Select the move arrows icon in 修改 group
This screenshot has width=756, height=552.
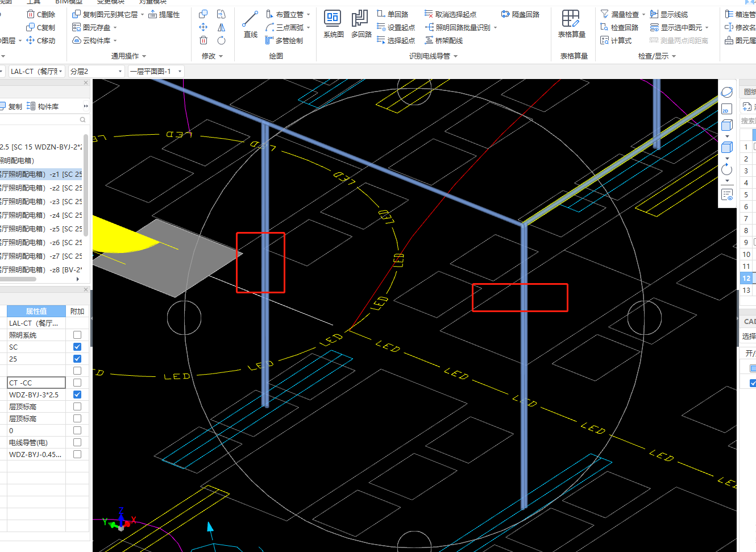click(203, 27)
